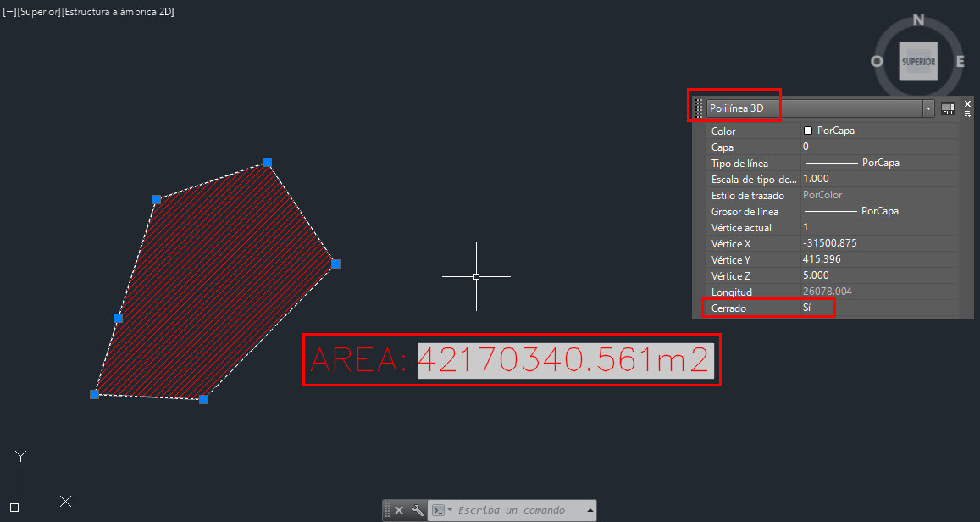
Task: Open the Tipo de línea PorCapa dropdown
Action: click(x=879, y=163)
